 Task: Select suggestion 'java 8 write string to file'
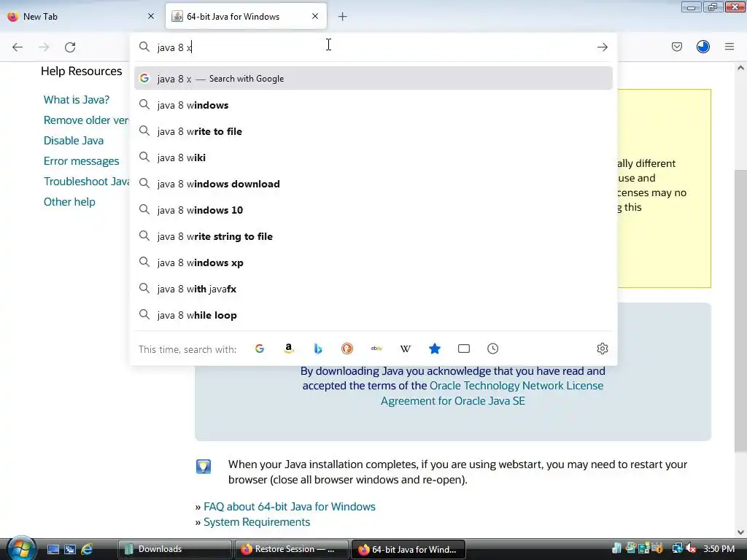click(x=373, y=236)
